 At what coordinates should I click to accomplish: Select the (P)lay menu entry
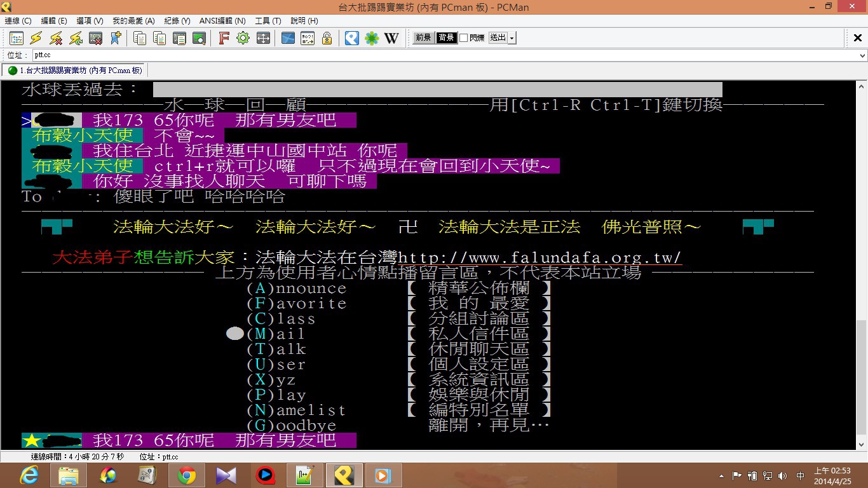pyautogui.click(x=276, y=395)
